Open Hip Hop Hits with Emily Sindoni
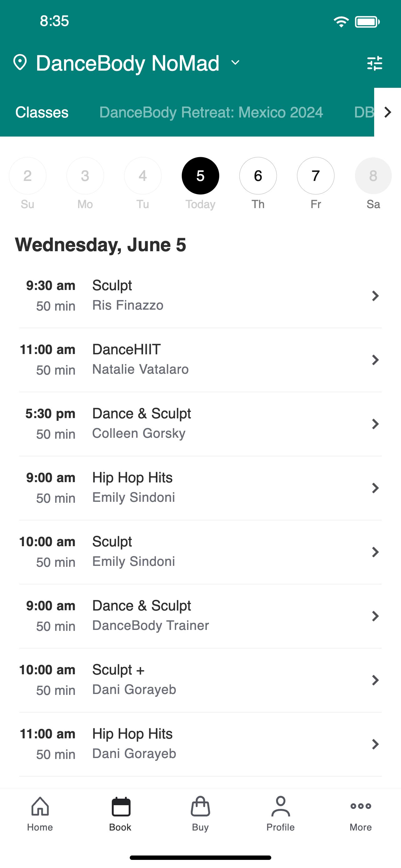This screenshot has width=401, height=868. pyautogui.click(x=200, y=488)
